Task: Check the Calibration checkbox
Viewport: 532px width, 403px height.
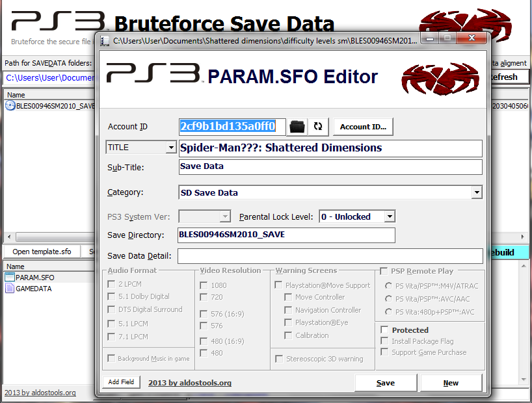Action: point(288,335)
